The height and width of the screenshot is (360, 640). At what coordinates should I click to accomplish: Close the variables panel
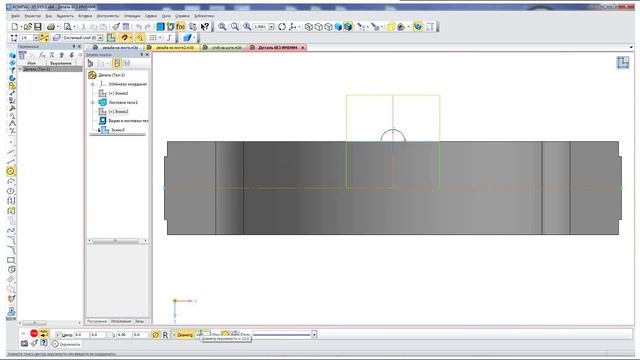(80, 47)
